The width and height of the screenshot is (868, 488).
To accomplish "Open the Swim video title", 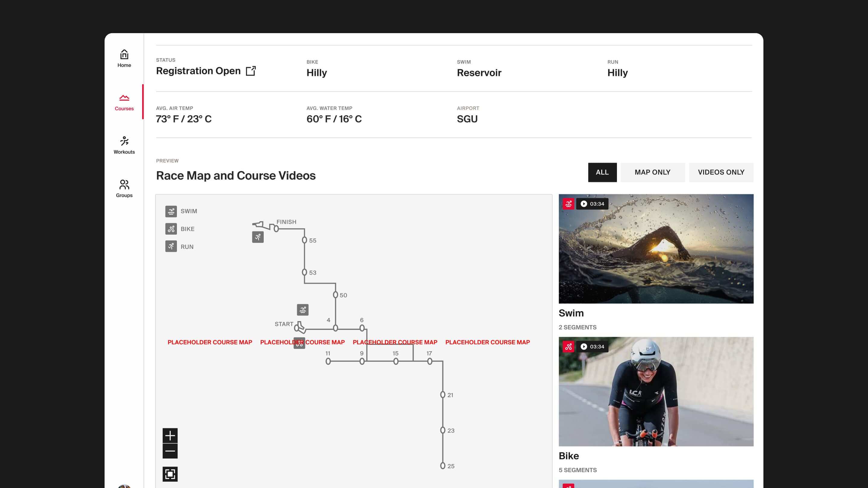I will click(571, 313).
